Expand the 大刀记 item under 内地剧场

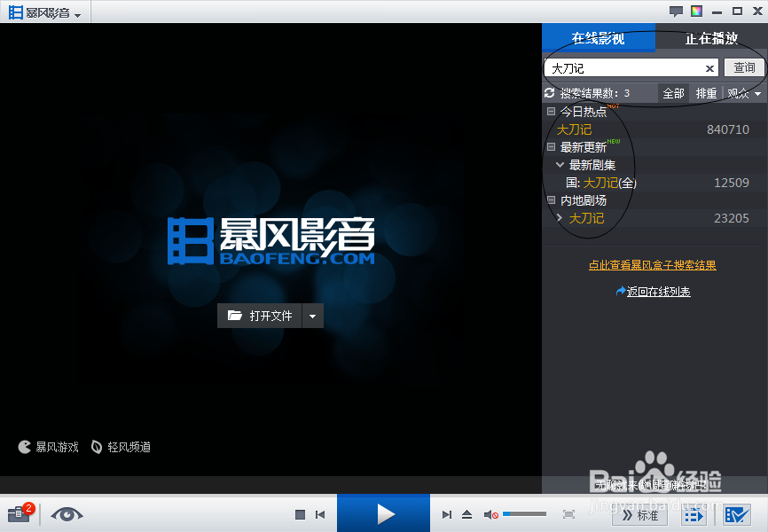[x=560, y=217]
